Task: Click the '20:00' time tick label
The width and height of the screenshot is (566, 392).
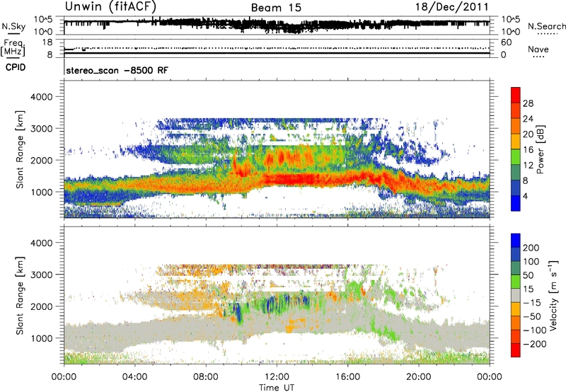Action: click(x=419, y=377)
